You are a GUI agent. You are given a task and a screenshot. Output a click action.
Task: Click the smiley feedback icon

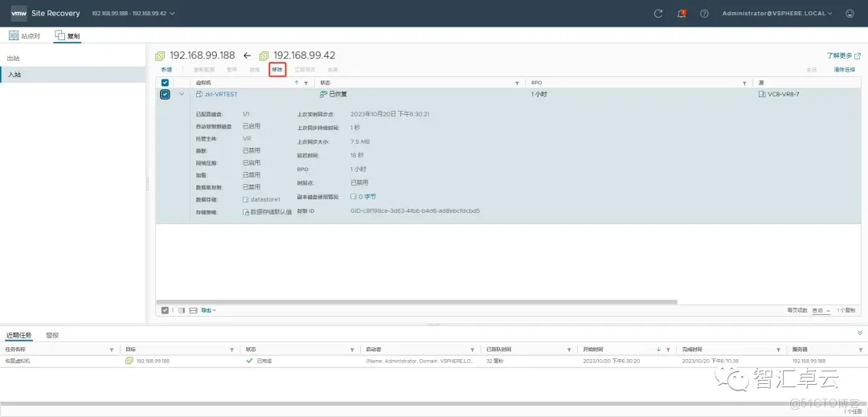pyautogui.click(x=850, y=14)
